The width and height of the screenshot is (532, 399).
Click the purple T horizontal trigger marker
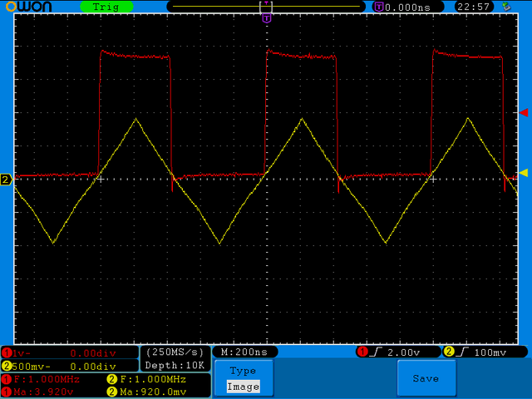[x=267, y=18]
